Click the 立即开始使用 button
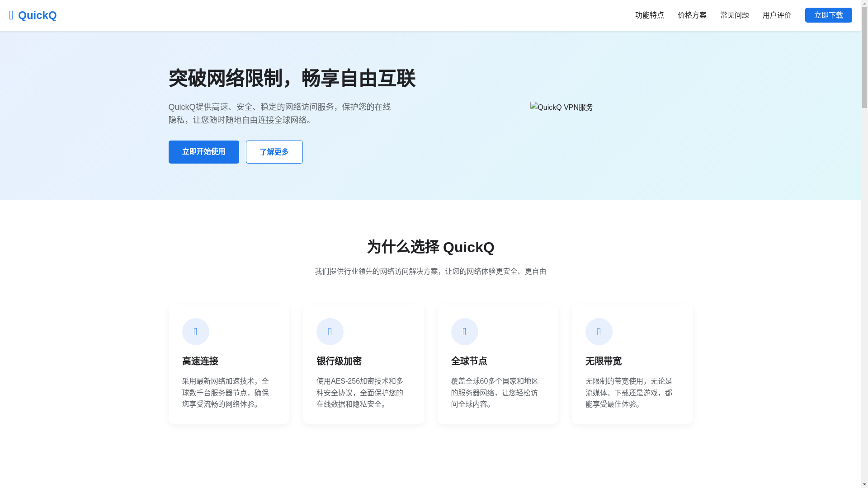The height and width of the screenshot is (488, 868). pyautogui.click(x=203, y=152)
